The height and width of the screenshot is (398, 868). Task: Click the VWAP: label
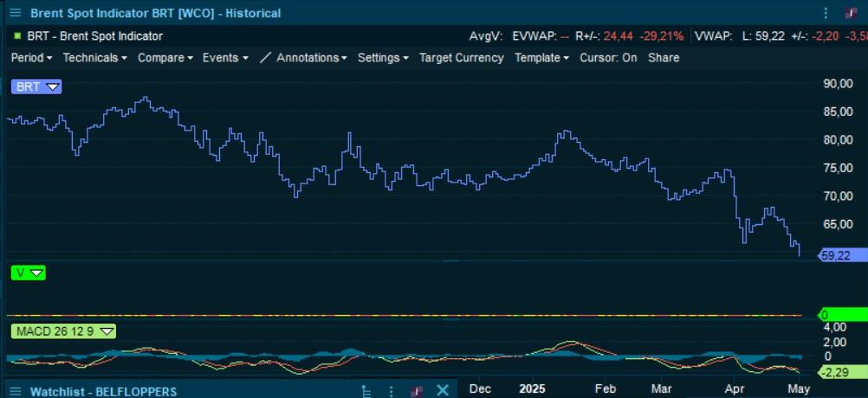coord(714,36)
